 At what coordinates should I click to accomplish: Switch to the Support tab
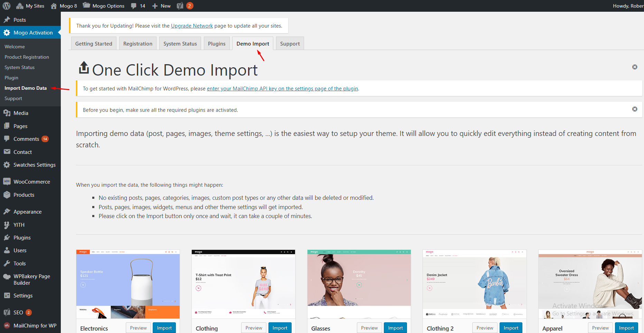[x=290, y=43]
